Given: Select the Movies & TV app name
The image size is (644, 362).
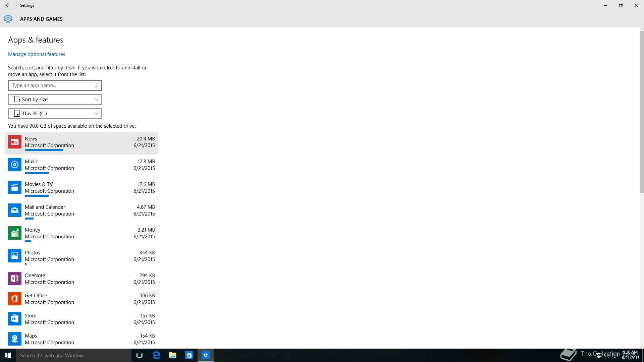Looking at the screenshot, I should (39, 184).
